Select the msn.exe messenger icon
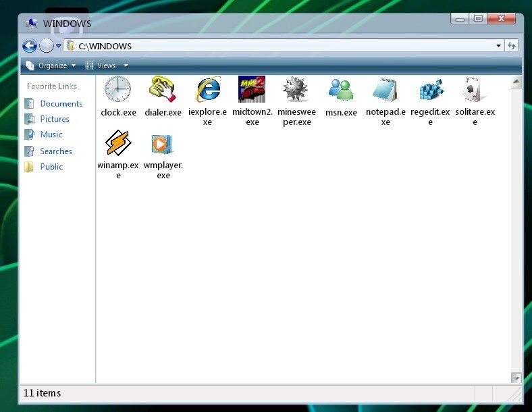Viewport: 532px width, 412px height. (x=341, y=90)
